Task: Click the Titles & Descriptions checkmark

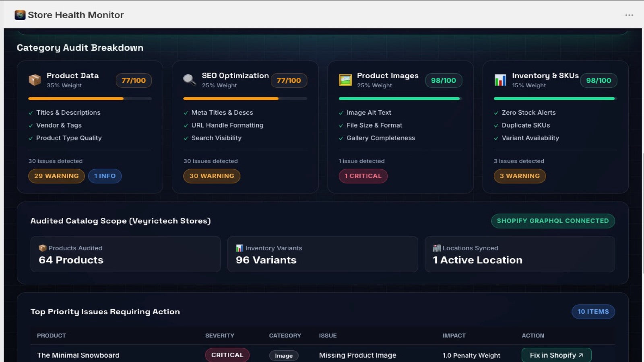Action: click(x=31, y=113)
